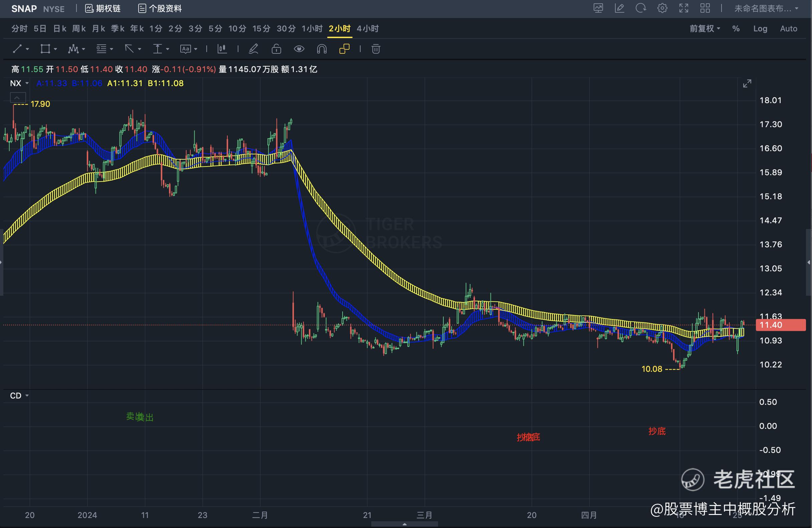This screenshot has height=528, width=812.
Task: Enable the magnet snap tool
Action: pos(322,49)
